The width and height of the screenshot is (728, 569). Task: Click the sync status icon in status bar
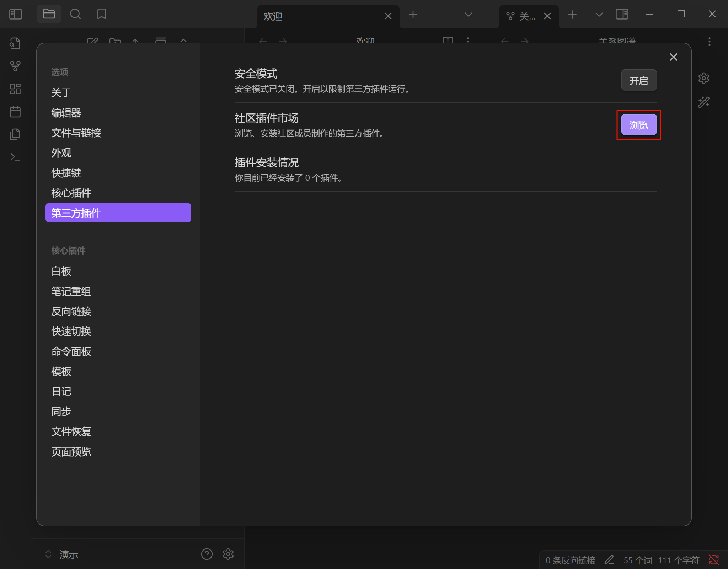[713, 560]
